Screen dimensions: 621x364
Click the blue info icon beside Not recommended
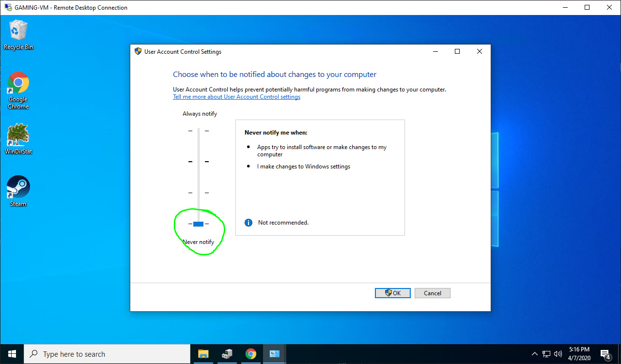pyautogui.click(x=248, y=223)
